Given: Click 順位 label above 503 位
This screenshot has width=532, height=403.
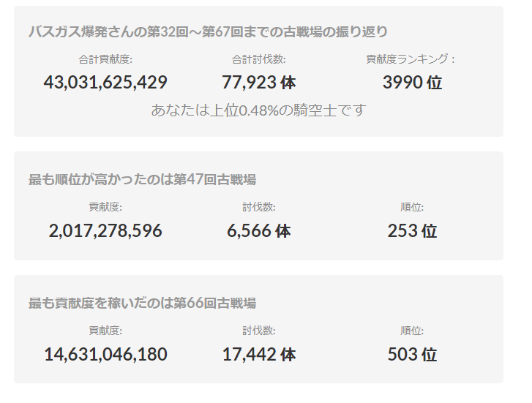Looking at the screenshot, I should coord(412,331).
